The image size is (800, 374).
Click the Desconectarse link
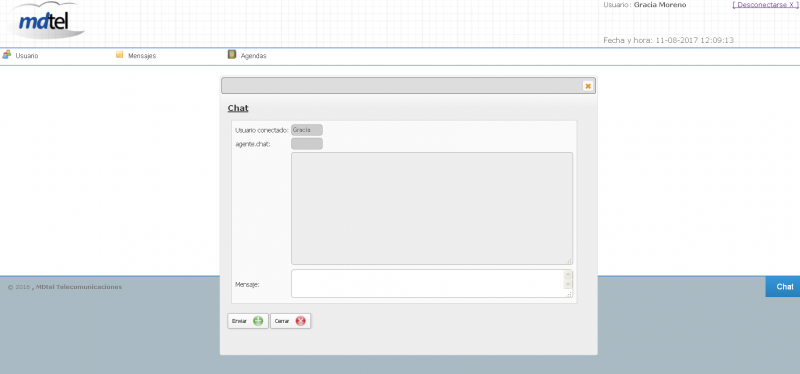point(764,5)
